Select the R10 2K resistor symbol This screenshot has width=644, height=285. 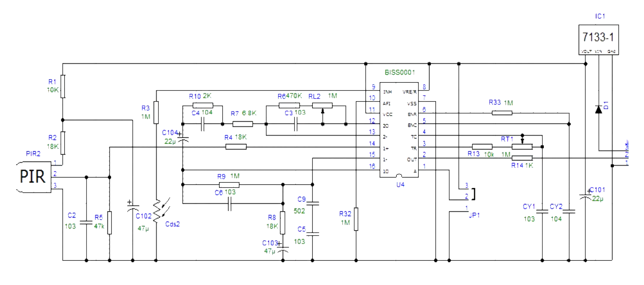point(203,106)
